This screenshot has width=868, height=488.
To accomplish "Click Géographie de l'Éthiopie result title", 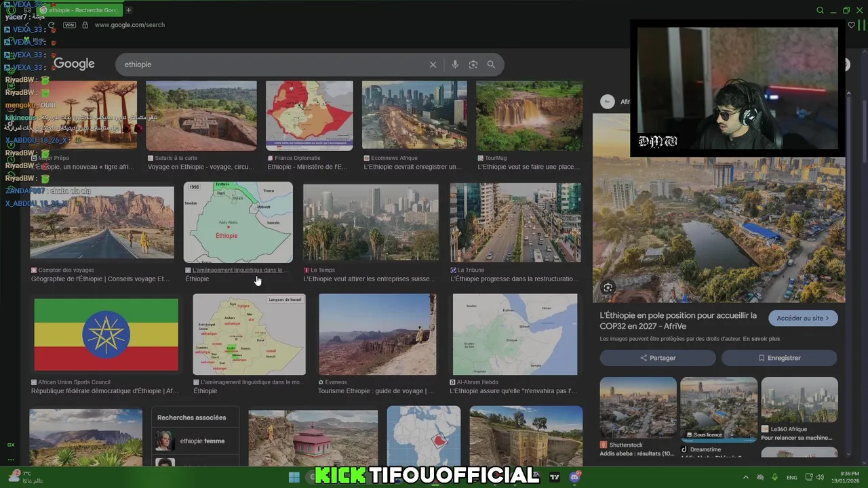I will [100, 279].
